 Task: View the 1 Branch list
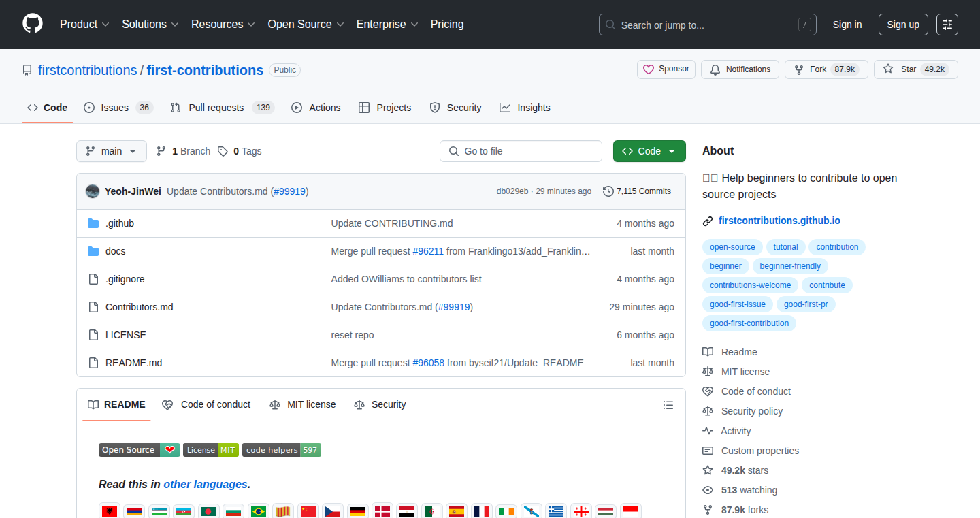click(x=184, y=151)
